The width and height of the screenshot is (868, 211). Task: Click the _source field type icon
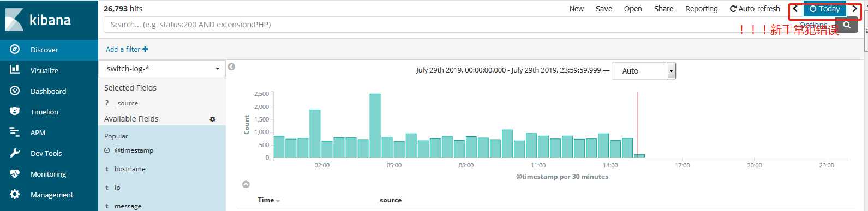(107, 103)
